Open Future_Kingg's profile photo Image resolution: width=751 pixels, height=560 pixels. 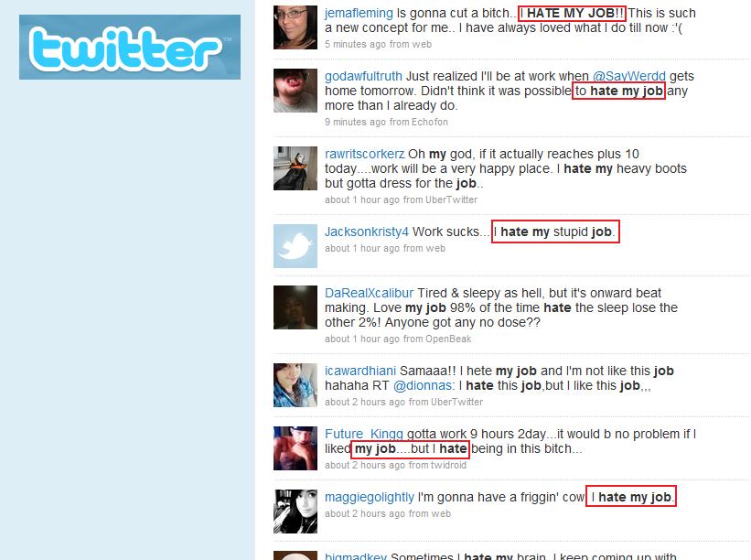pyautogui.click(x=295, y=447)
